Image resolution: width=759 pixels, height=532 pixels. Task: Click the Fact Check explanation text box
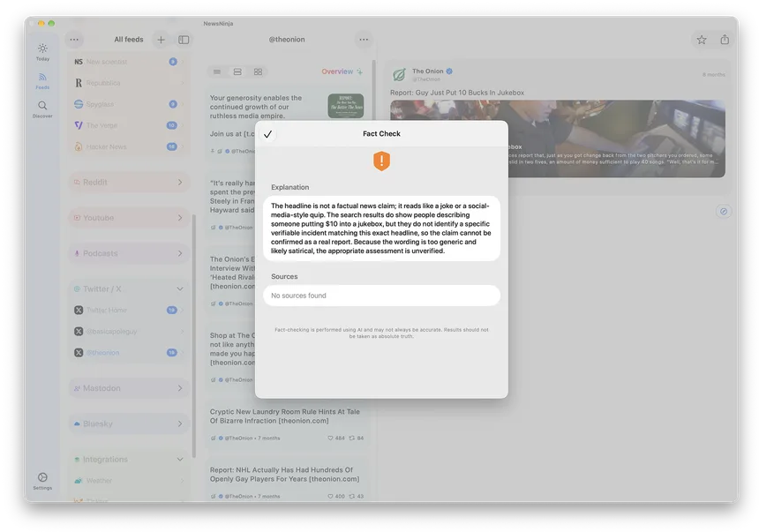coord(381,229)
